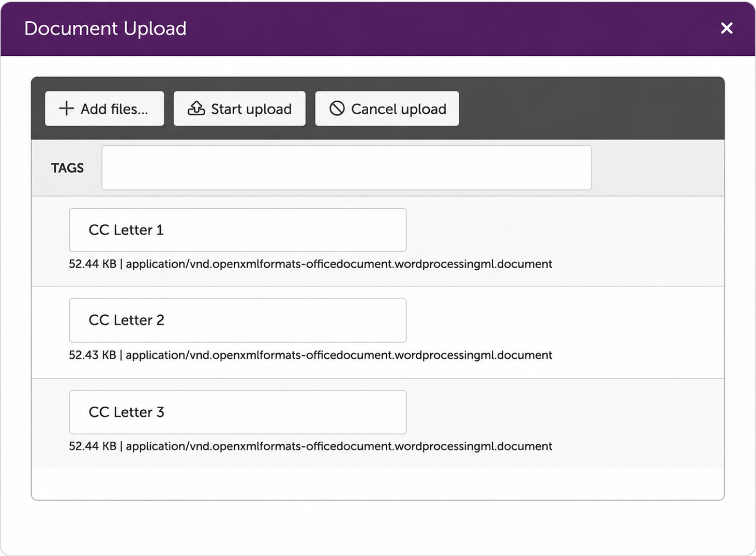Click the TAGS label
The height and width of the screenshot is (556, 756).
click(67, 168)
